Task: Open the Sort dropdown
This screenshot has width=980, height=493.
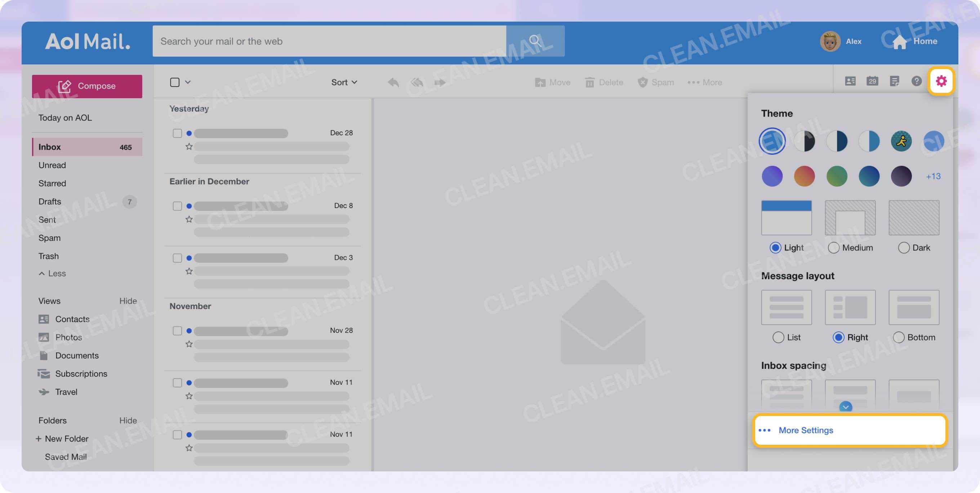Action: [x=343, y=82]
